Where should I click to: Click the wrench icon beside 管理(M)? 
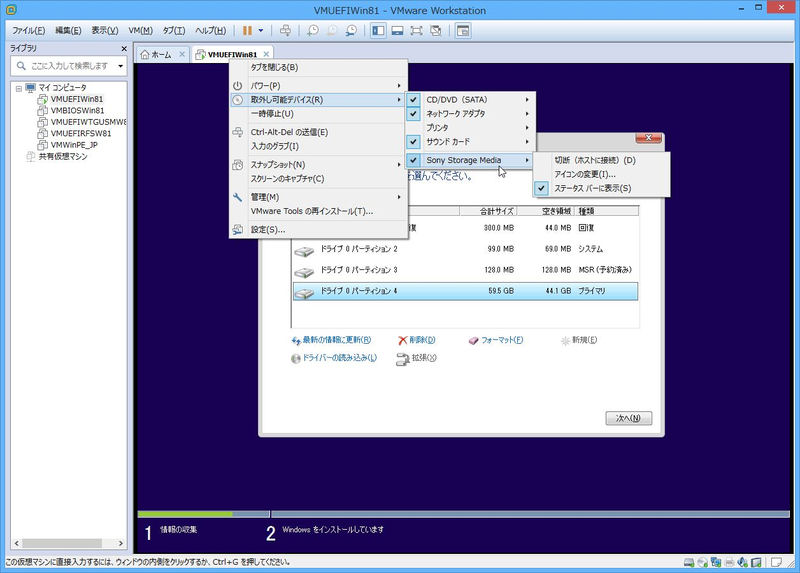(237, 197)
